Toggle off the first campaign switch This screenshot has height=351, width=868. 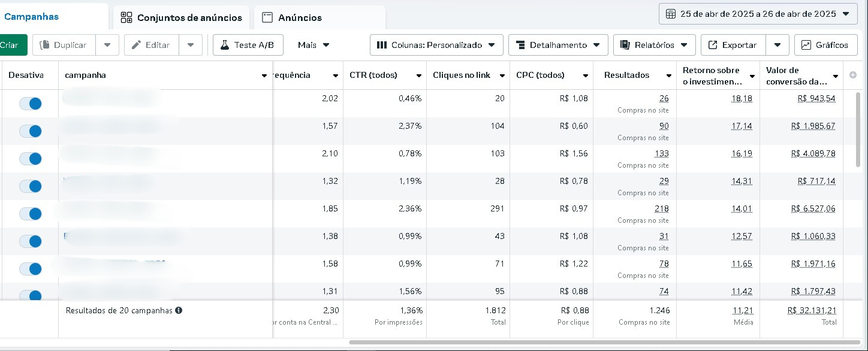[30, 103]
